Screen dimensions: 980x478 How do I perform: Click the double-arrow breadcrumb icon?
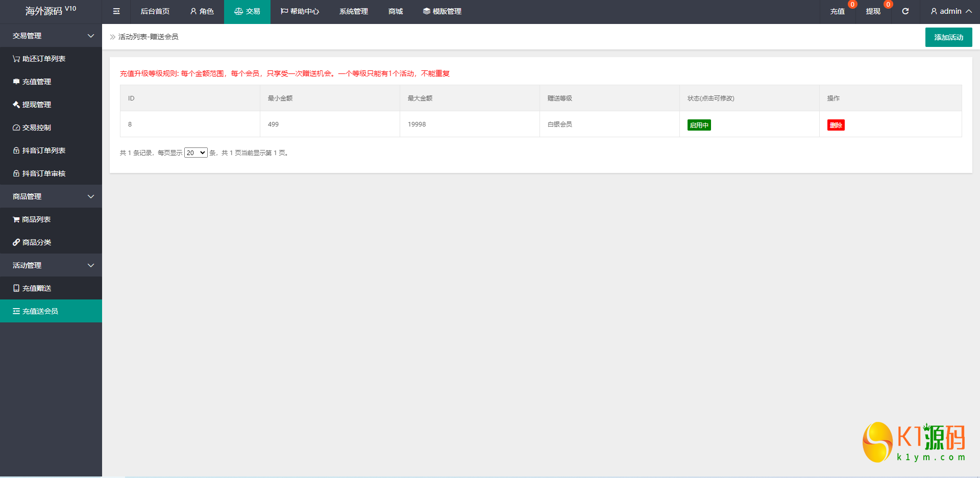coord(113,37)
